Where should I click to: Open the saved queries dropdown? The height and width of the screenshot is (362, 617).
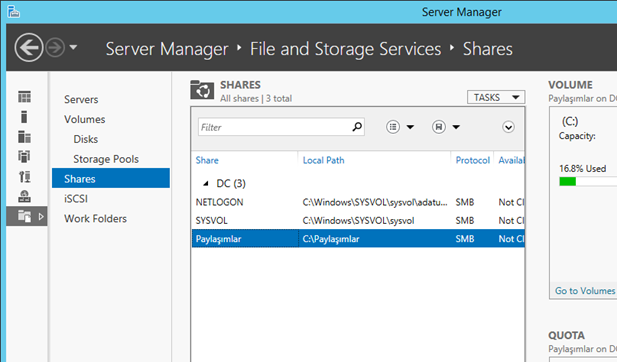pyautogui.click(x=446, y=127)
